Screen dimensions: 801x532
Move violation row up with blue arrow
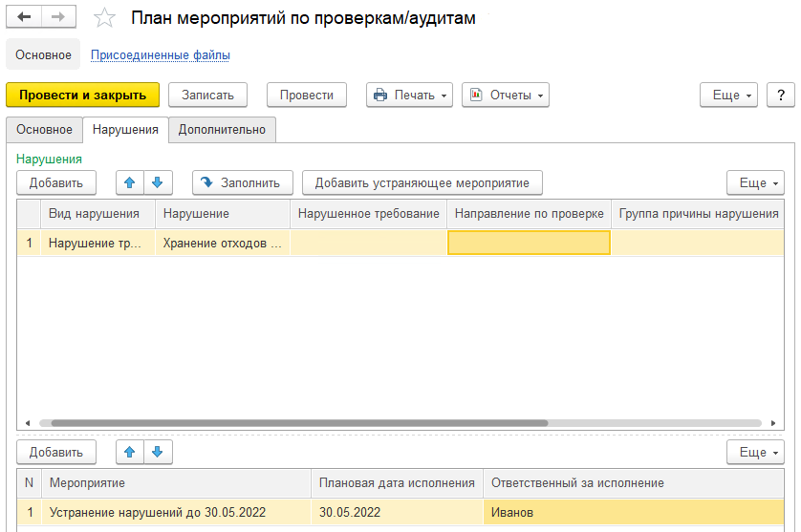click(130, 182)
